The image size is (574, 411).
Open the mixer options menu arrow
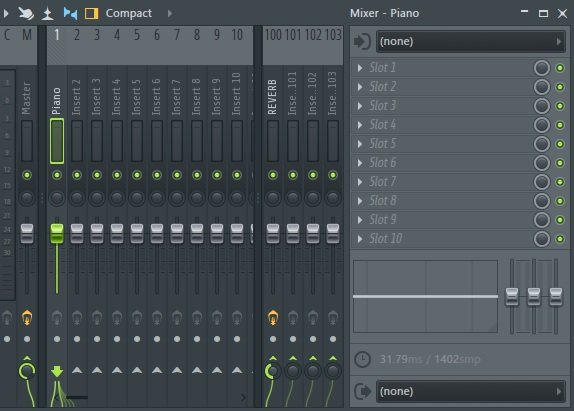(x=6, y=14)
